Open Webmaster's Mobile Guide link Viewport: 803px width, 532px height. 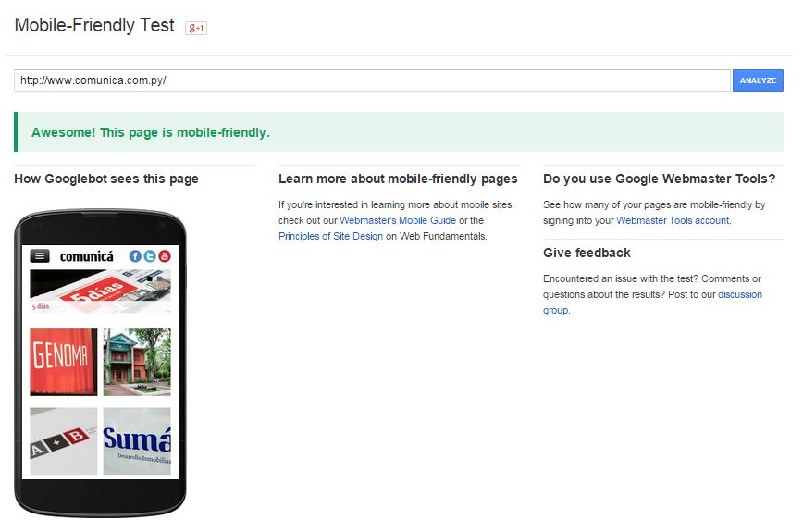(398, 220)
